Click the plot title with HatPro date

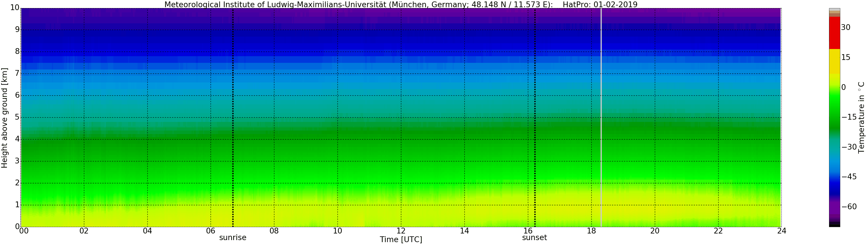(401, 4)
